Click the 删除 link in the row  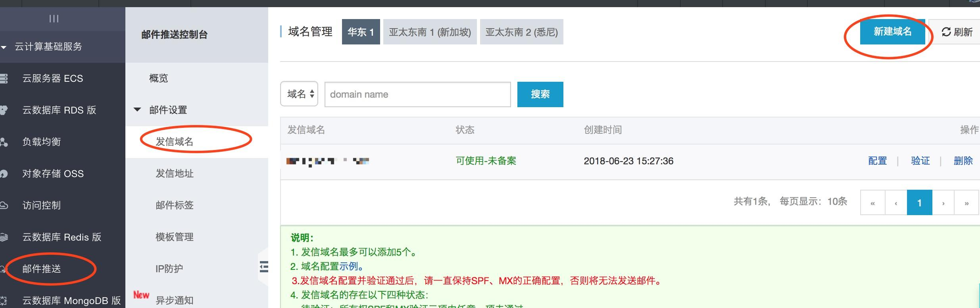point(963,161)
